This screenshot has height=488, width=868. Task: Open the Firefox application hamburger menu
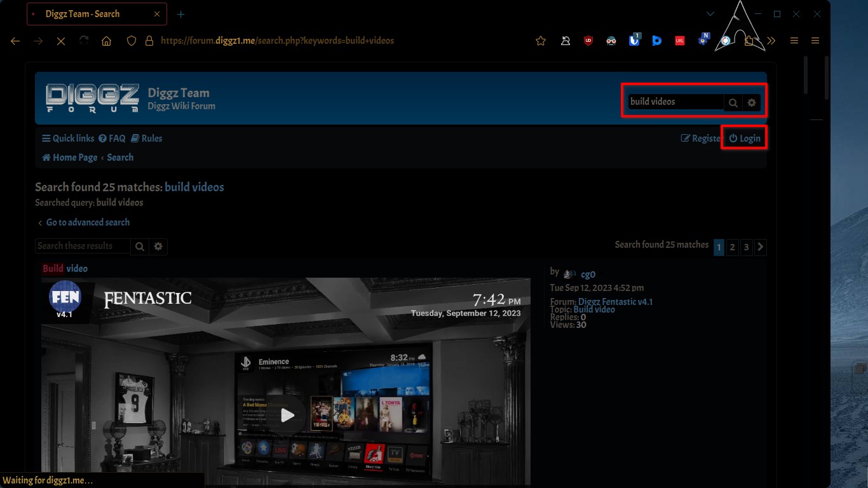pos(815,41)
